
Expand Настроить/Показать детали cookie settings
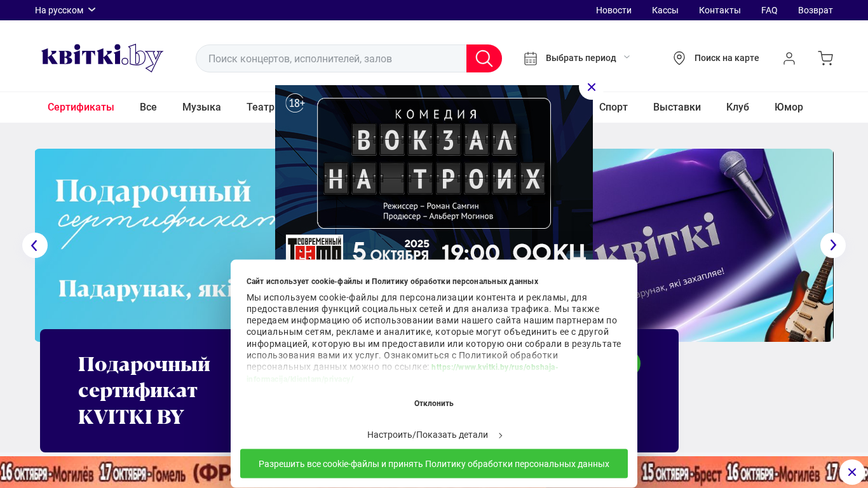click(x=435, y=435)
